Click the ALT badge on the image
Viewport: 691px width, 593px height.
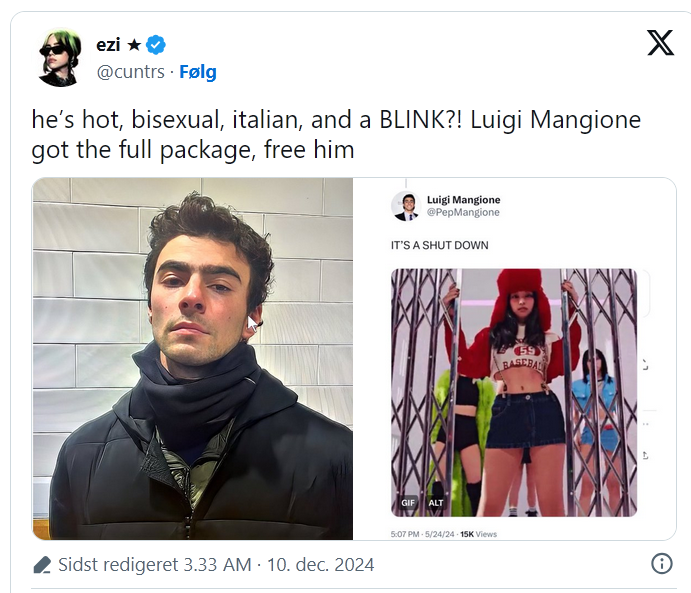point(435,503)
